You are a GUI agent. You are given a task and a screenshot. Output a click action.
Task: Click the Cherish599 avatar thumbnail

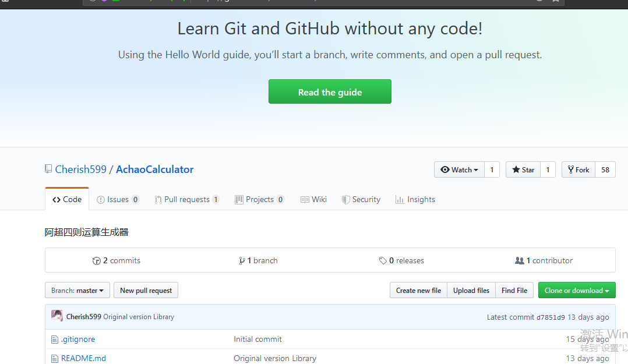[57, 316]
